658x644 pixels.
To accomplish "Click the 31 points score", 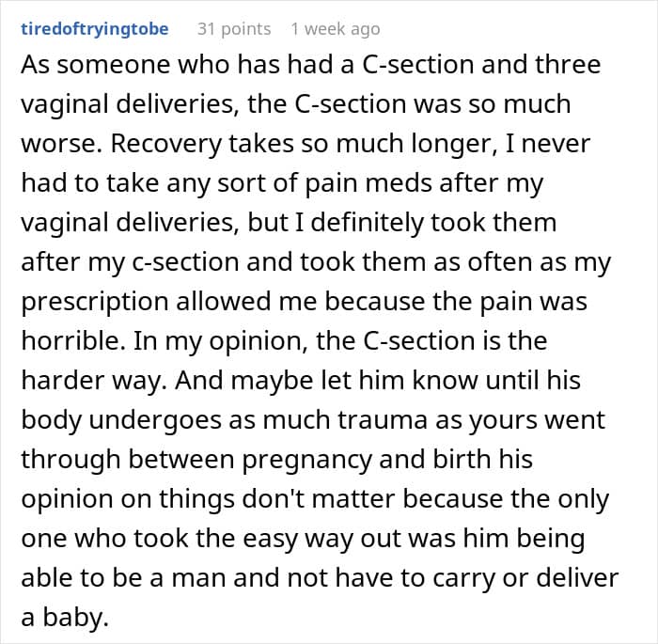I will tap(234, 29).
